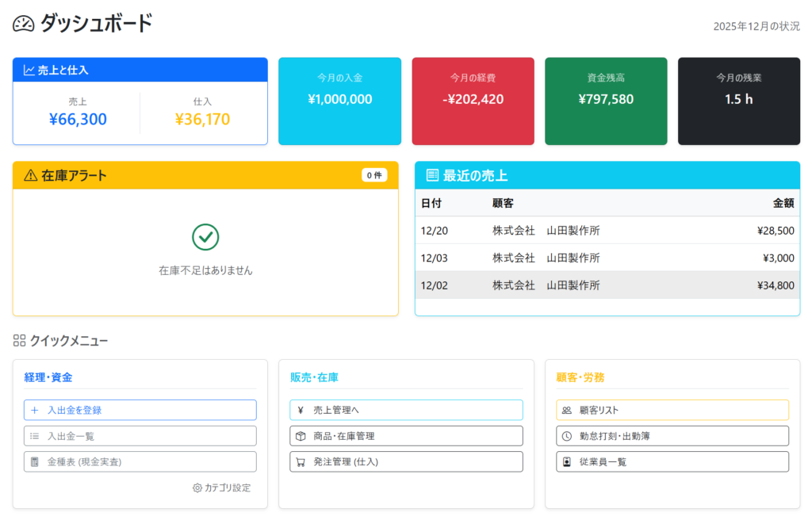Open 入出金一覧 list
Image resolution: width=812 pixels, height=520 pixels.
click(140, 436)
